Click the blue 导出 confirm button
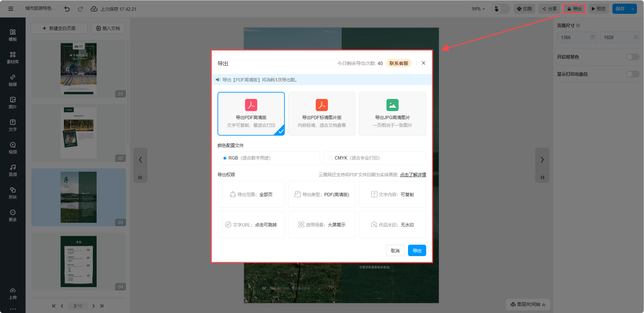 click(417, 251)
